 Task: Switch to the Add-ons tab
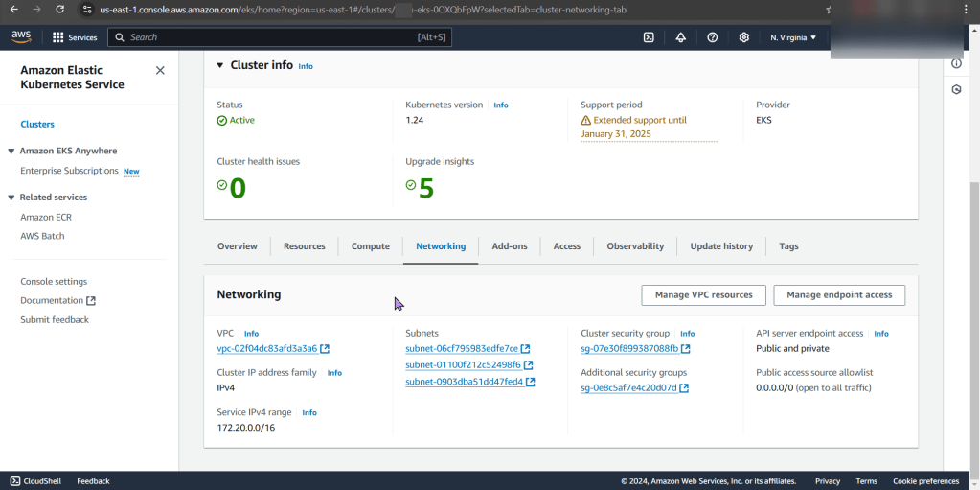pyautogui.click(x=510, y=246)
